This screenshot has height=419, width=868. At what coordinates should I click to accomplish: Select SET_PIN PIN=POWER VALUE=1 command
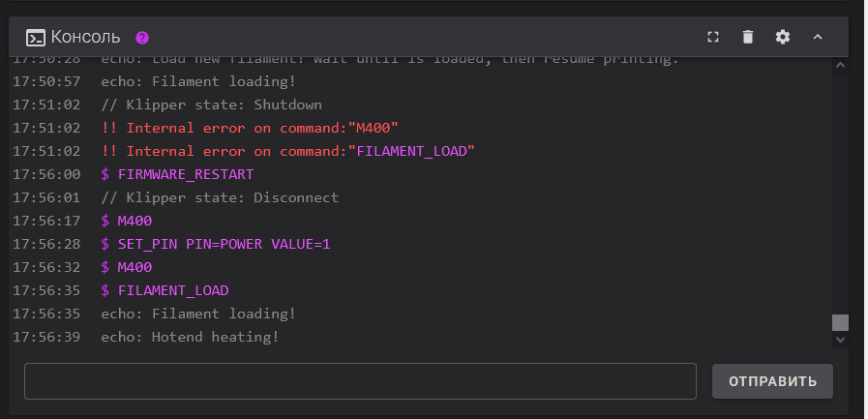[216, 244]
